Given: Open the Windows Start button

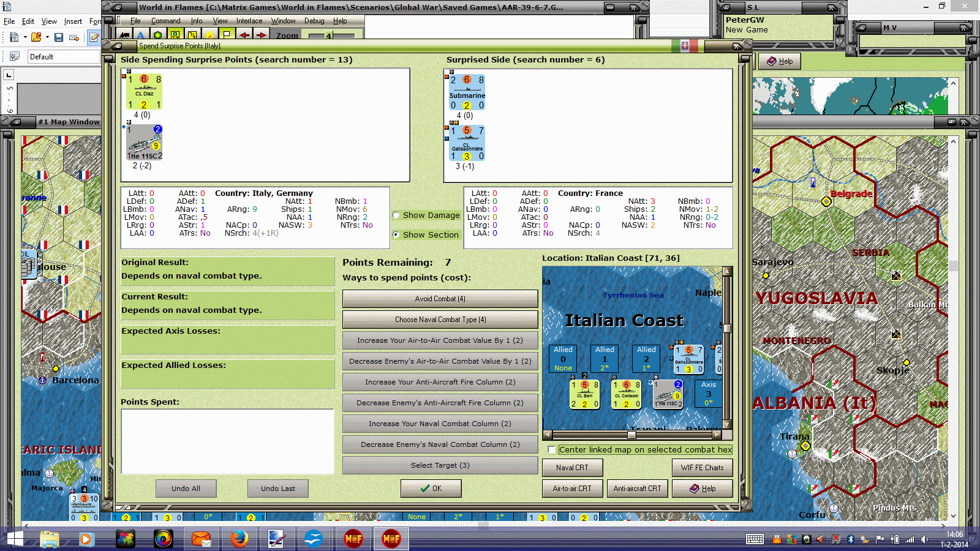Looking at the screenshot, I should (x=14, y=539).
